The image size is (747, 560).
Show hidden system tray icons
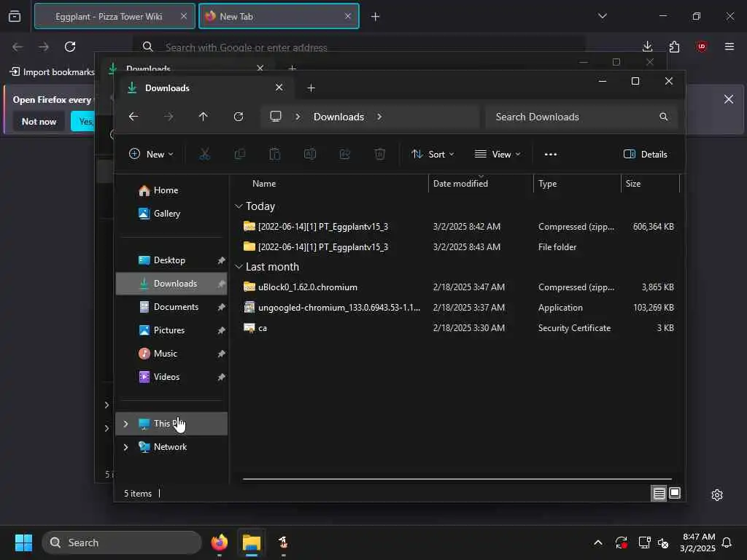point(598,542)
